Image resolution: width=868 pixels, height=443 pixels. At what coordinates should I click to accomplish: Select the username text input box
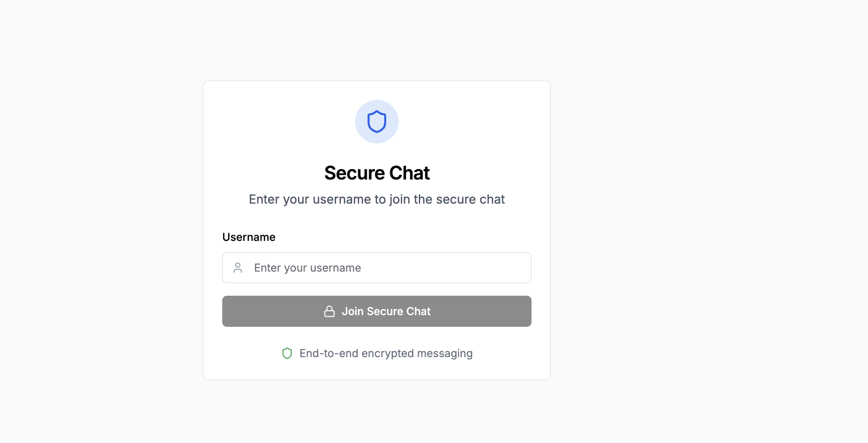click(376, 267)
